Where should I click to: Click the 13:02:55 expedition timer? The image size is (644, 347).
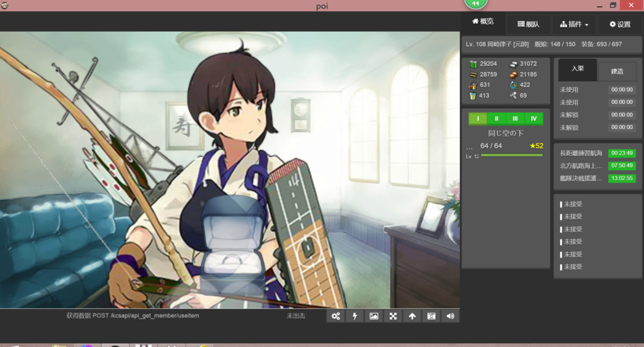click(x=622, y=178)
